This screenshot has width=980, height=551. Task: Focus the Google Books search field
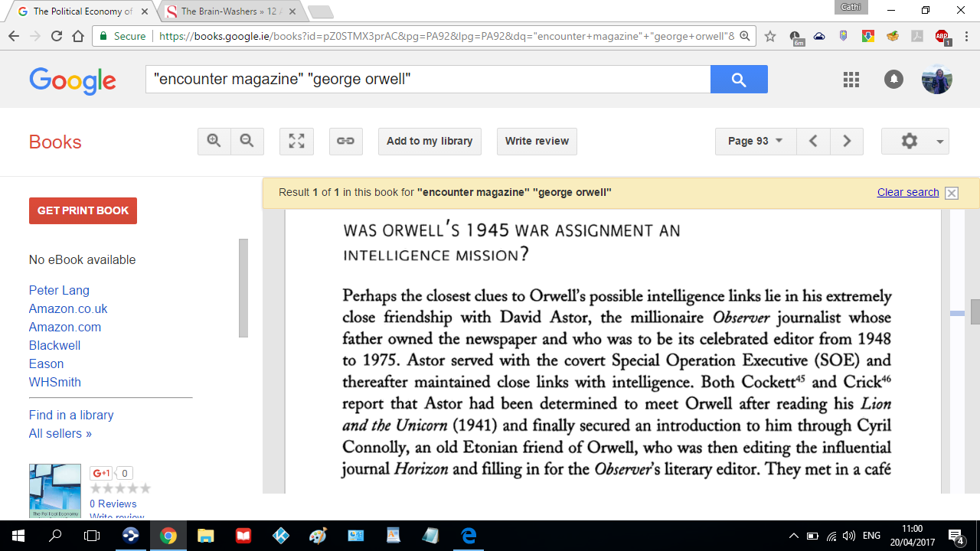tap(428, 80)
